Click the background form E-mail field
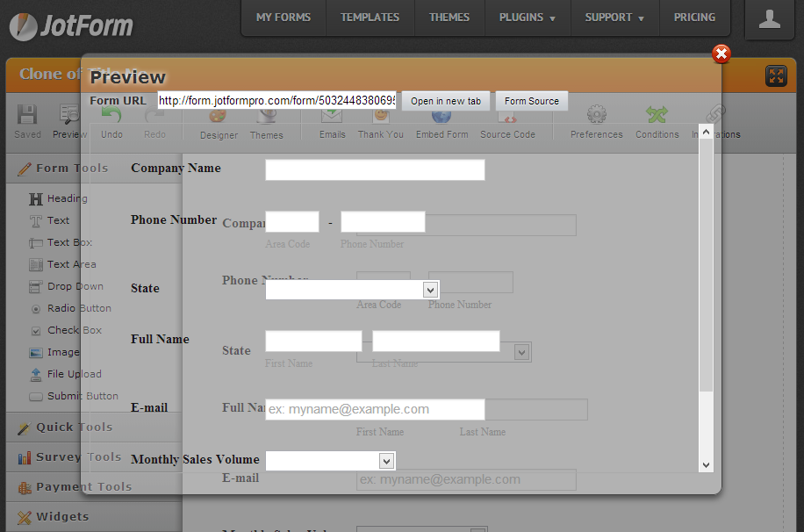The image size is (804, 532). (x=466, y=479)
